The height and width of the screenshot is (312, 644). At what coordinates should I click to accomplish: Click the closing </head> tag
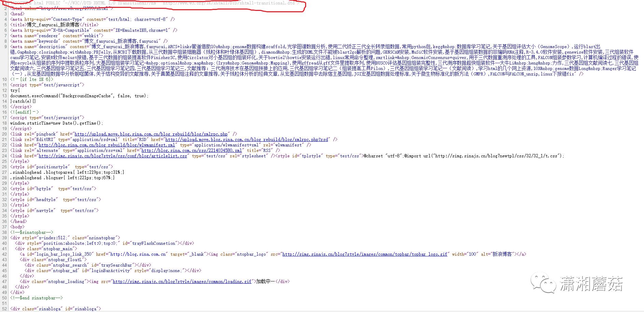point(18,222)
